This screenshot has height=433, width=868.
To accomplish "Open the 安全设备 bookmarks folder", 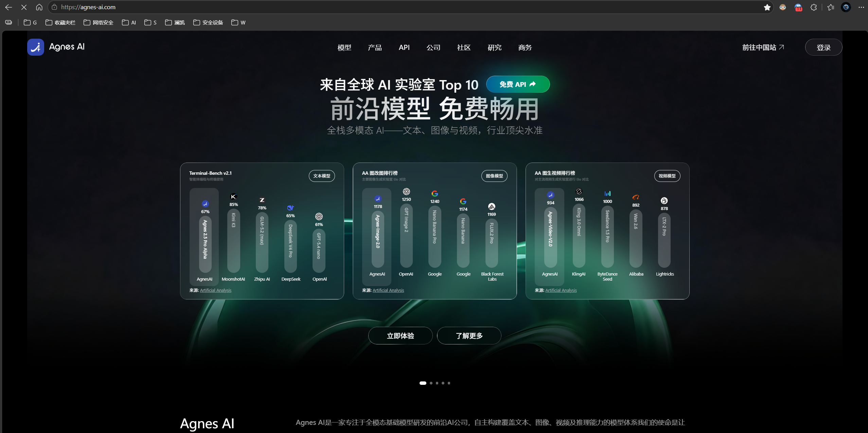I will coord(208,22).
